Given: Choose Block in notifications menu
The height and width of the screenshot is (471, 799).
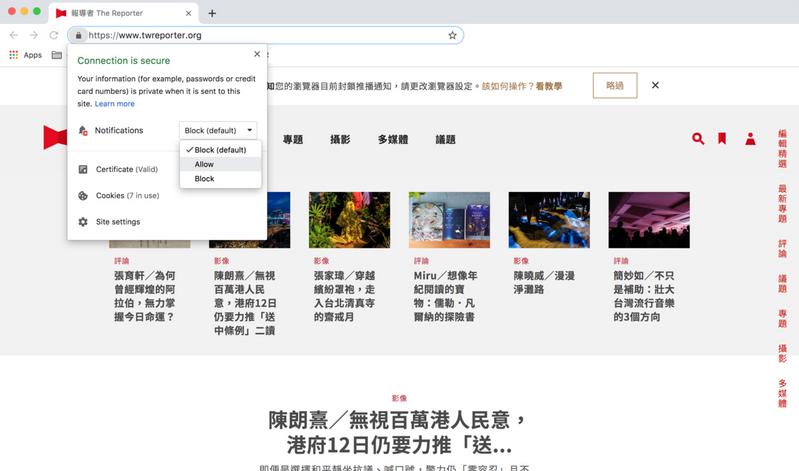Looking at the screenshot, I should [220, 178].
